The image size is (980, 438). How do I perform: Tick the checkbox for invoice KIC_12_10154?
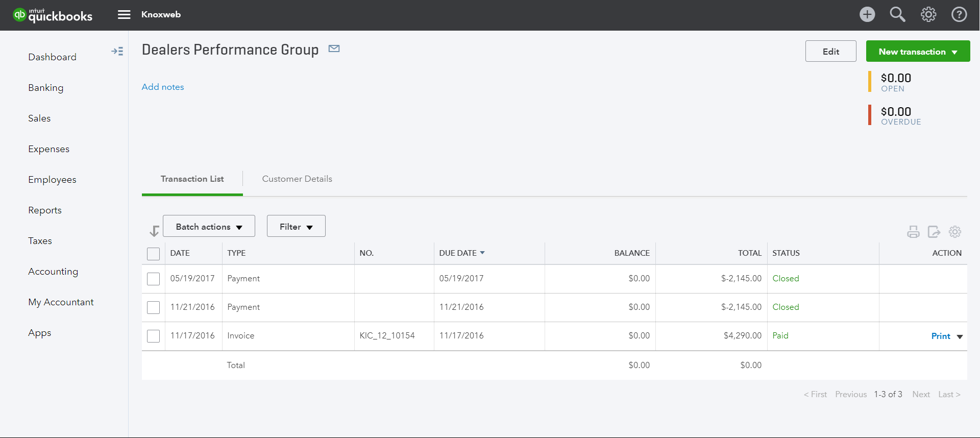153,336
